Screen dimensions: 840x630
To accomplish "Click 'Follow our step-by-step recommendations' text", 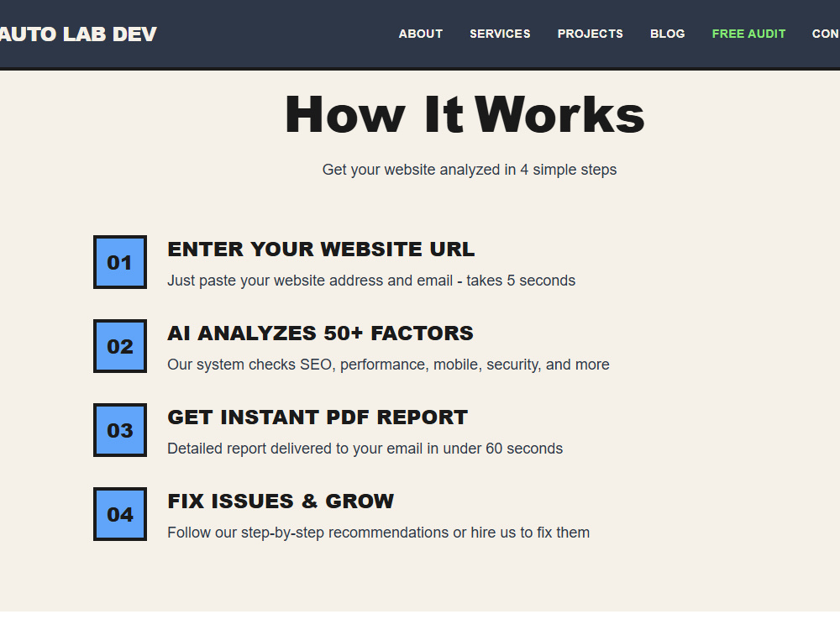I will click(378, 533).
